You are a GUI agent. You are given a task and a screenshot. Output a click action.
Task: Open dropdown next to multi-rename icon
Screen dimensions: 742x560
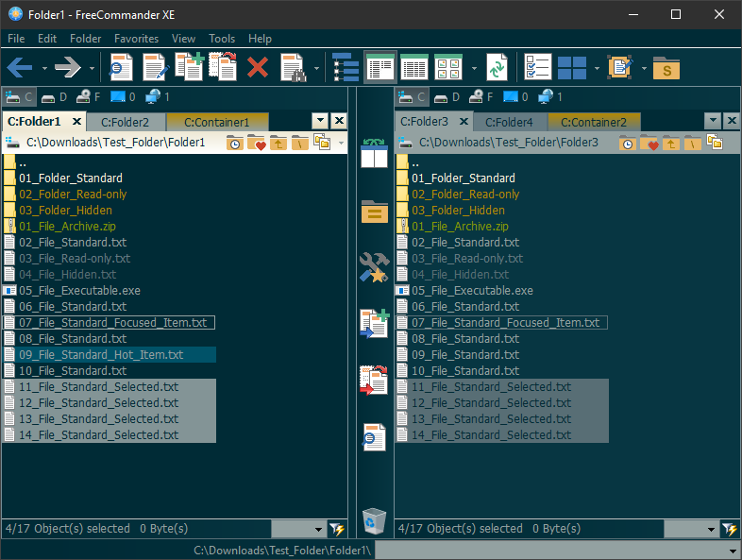coord(644,69)
